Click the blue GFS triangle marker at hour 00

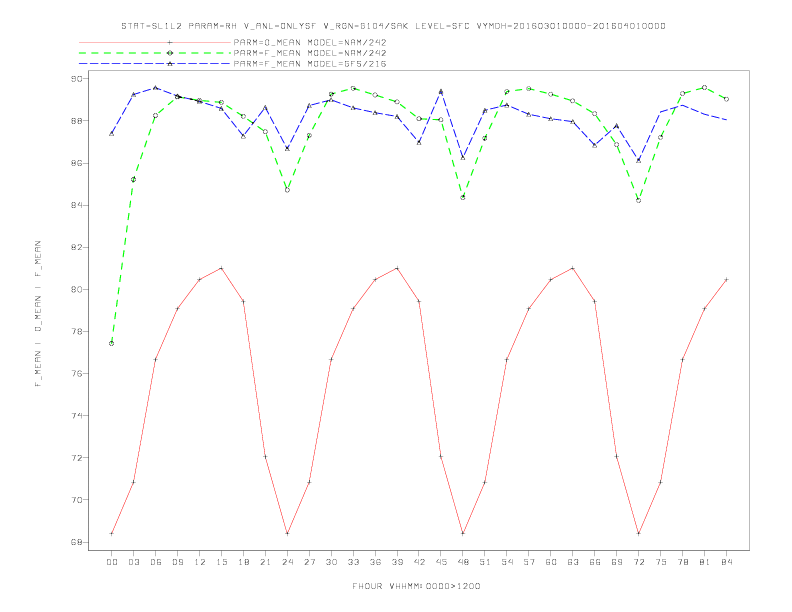pos(112,133)
